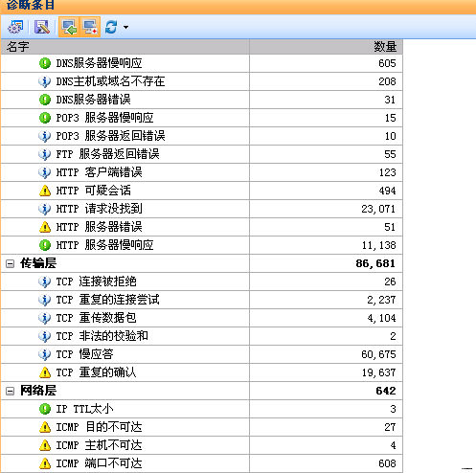Open diagnosis settings gear icon

(15, 27)
